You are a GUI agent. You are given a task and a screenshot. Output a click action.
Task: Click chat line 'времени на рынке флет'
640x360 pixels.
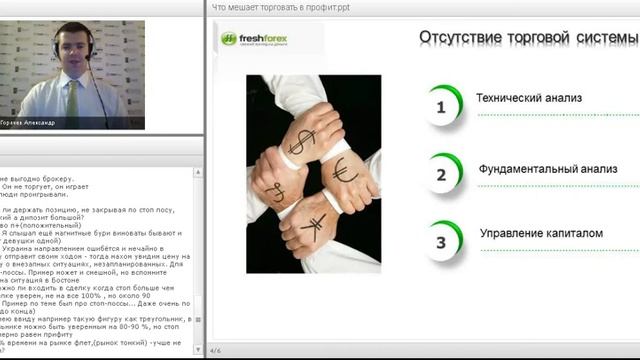[91, 342]
